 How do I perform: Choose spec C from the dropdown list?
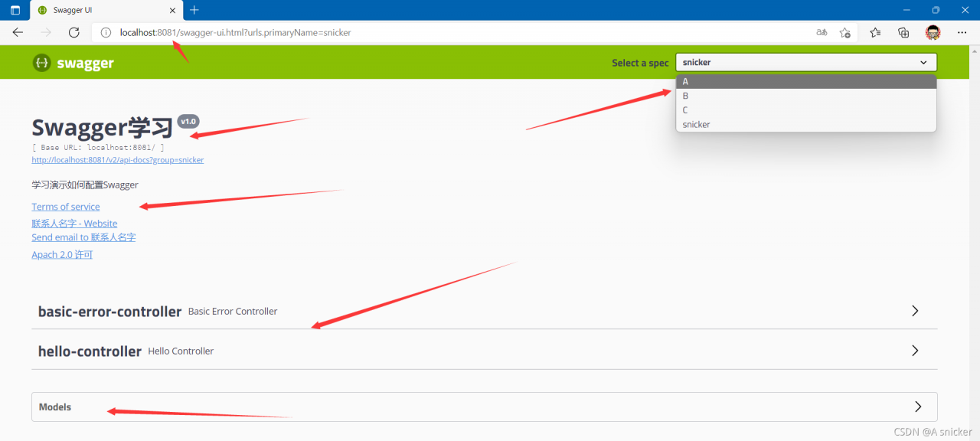coord(806,109)
